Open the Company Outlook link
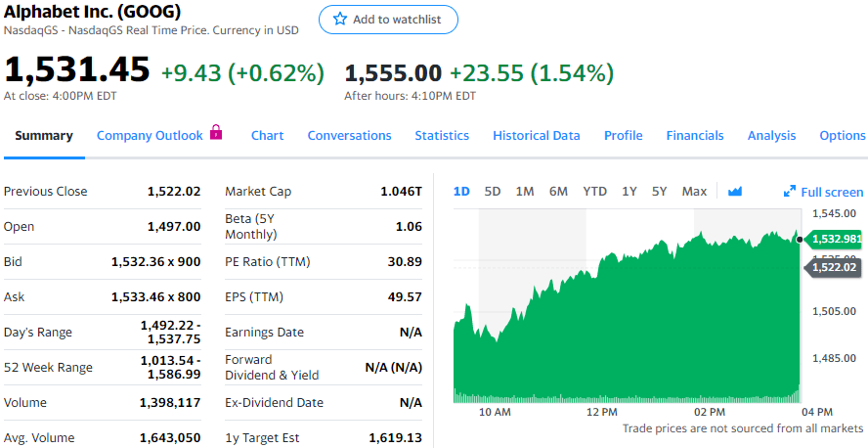Screen dimensions: 868x448 (150, 136)
